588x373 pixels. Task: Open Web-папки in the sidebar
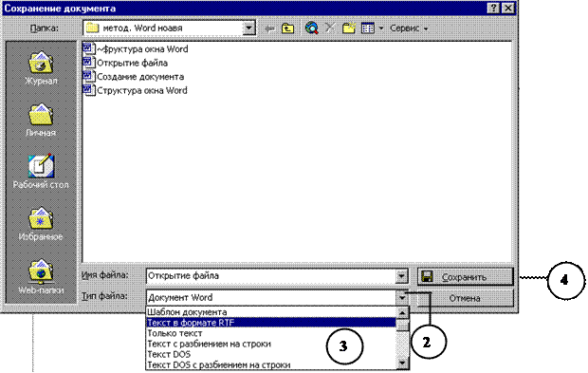coord(41,276)
